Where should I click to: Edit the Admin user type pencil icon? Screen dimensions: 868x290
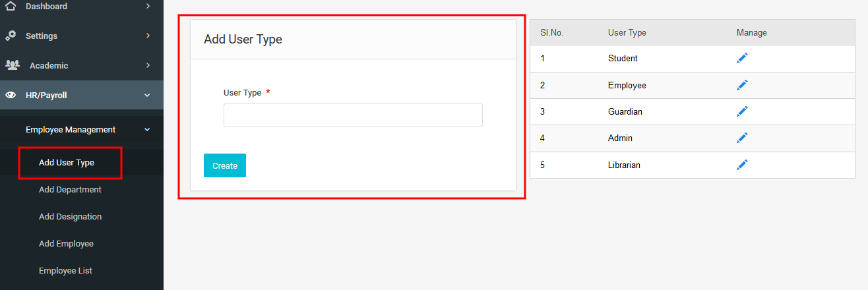tap(742, 138)
